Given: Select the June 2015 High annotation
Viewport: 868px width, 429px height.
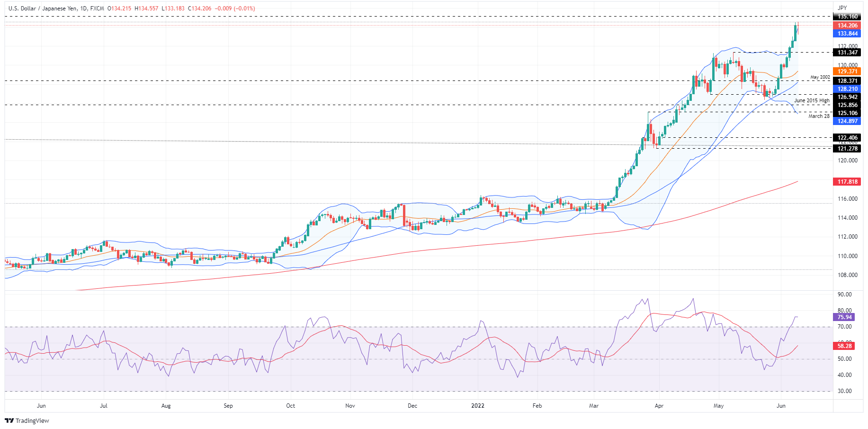Looking at the screenshot, I should (812, 100).
